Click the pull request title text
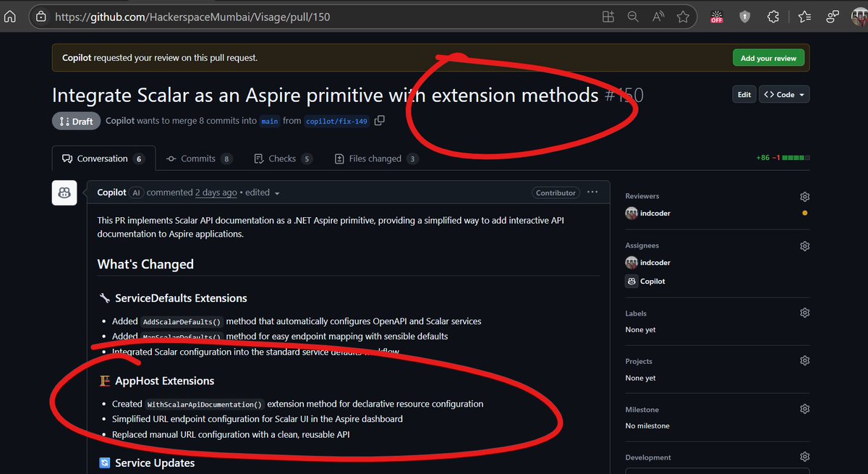The height and width of the screenshot is (474, 868). click(325, 95)
